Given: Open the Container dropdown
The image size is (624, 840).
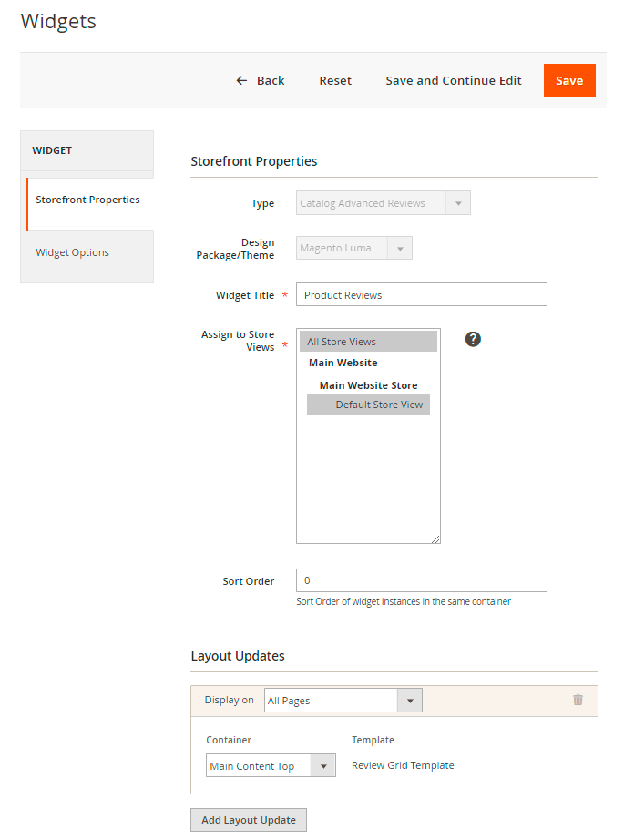Looking at the screenshot, I should click(271, 766).
